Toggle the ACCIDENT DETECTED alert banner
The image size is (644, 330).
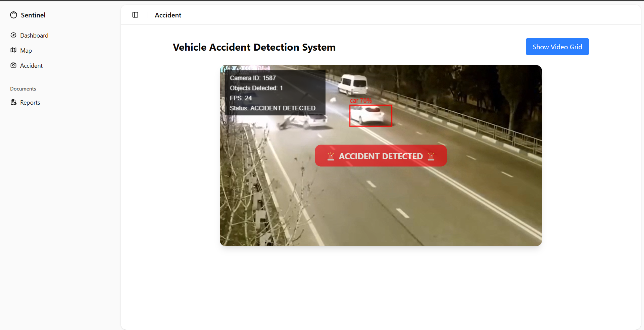pos(381,156)
